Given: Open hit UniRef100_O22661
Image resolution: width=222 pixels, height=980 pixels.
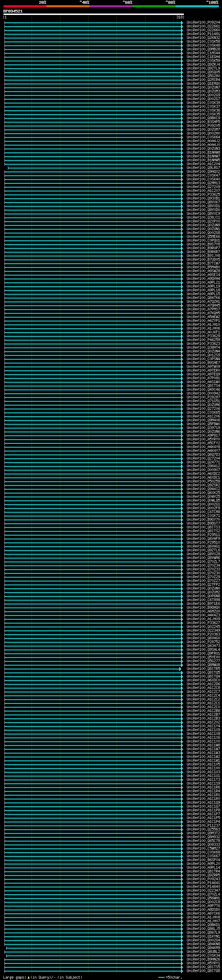Looking at the screenshot, I should coord(203,26).
